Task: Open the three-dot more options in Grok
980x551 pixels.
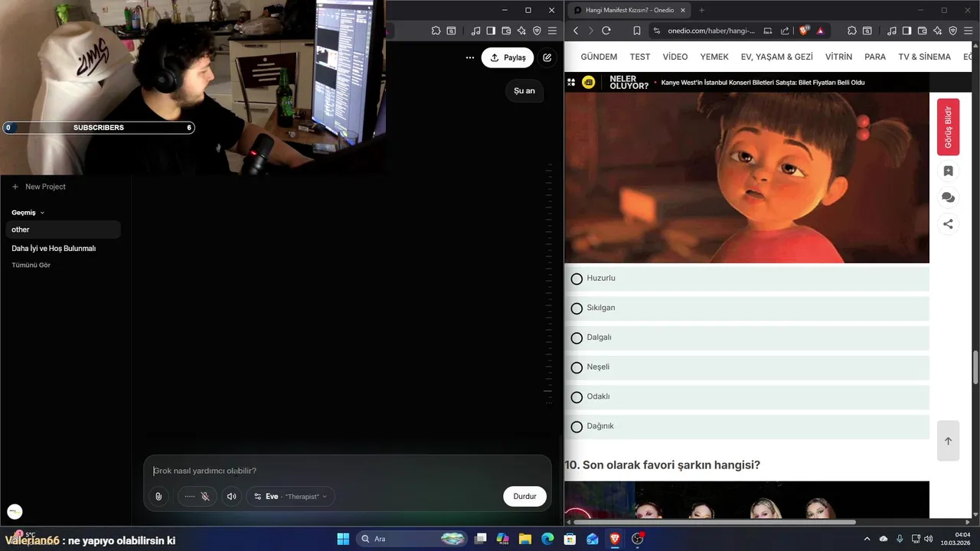Action: pos(470,57)
